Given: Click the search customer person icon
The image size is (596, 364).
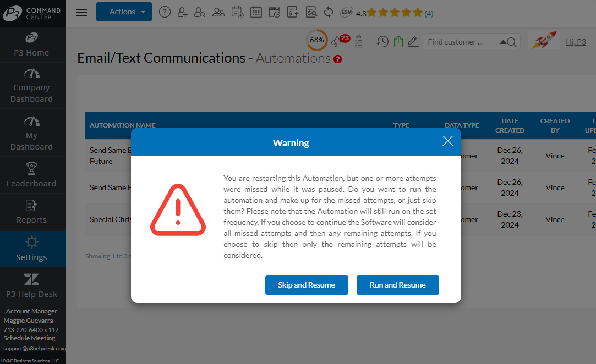Looking at the screenshot, I should 200,12.
